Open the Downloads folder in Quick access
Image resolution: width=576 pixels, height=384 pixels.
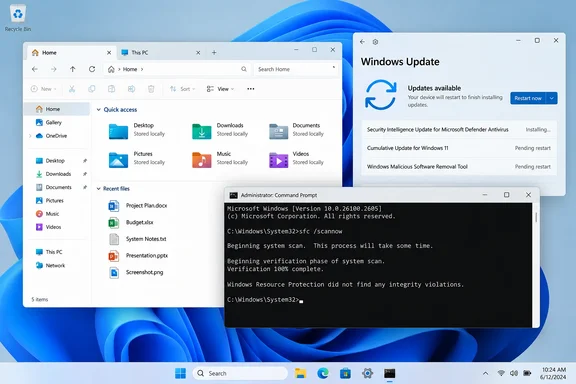tap(220, 130)
